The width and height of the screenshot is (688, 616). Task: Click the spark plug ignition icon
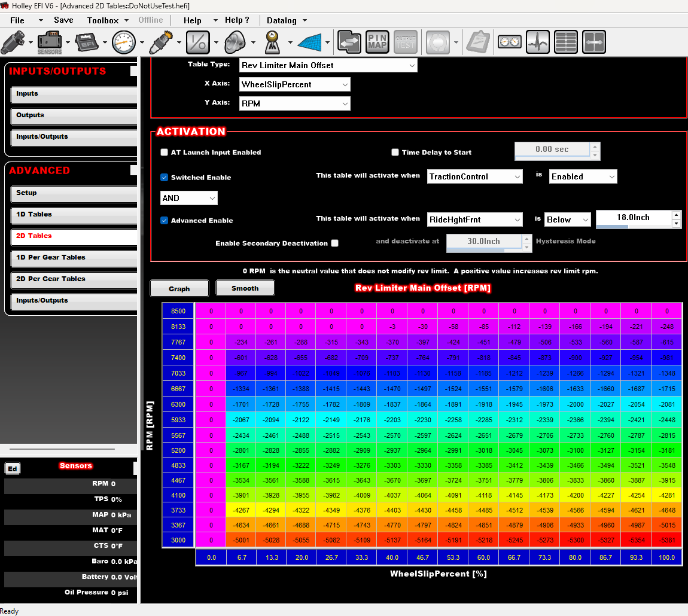[160, 42]
